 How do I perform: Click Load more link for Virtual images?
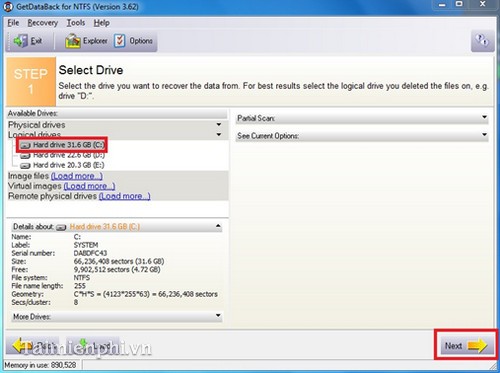(89, 186)
